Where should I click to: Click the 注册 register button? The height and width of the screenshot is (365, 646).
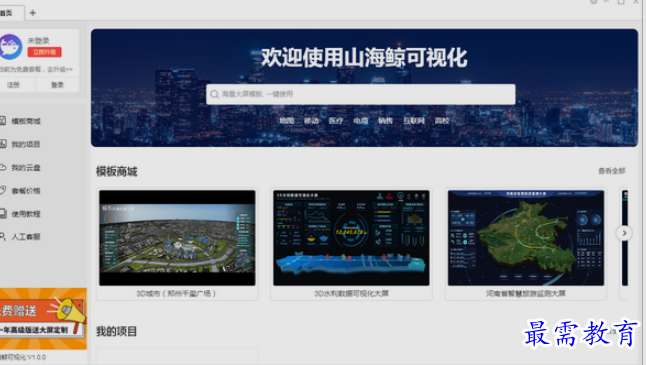(13, 85)
